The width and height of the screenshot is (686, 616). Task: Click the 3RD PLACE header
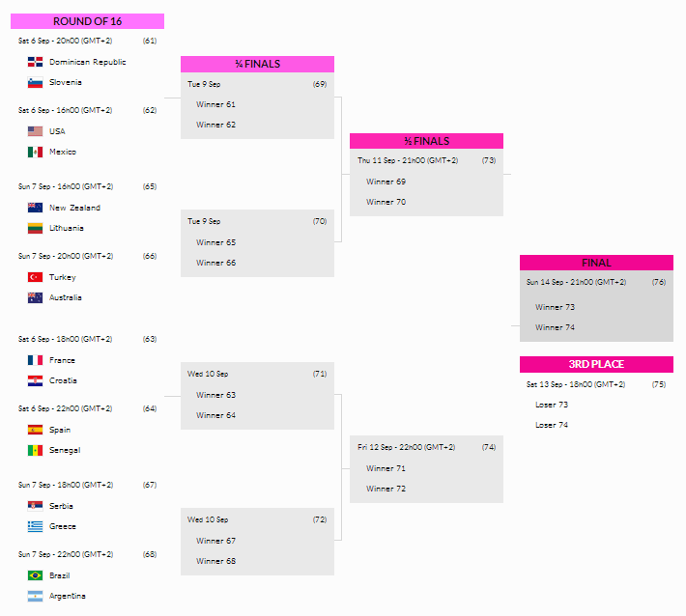596,364
